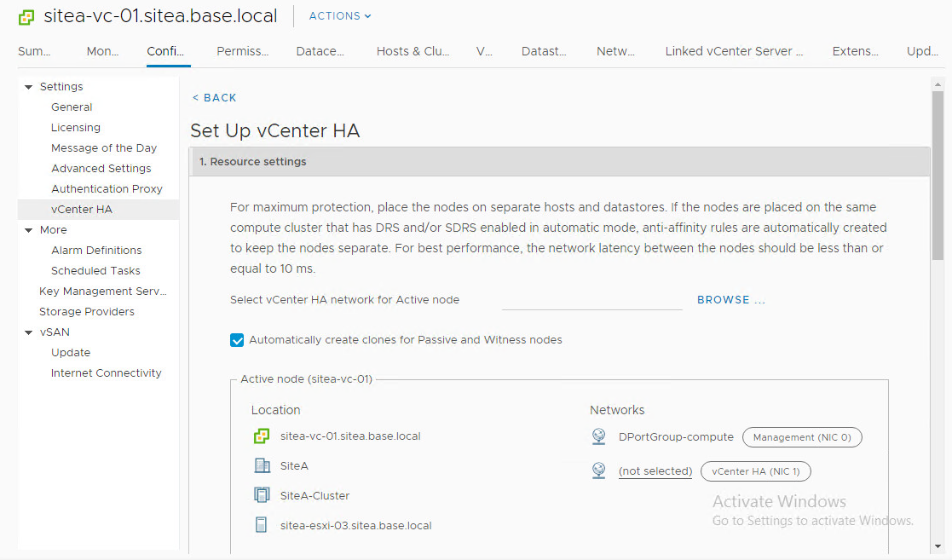Collapse the vSAN tree section

coord(28,332)
